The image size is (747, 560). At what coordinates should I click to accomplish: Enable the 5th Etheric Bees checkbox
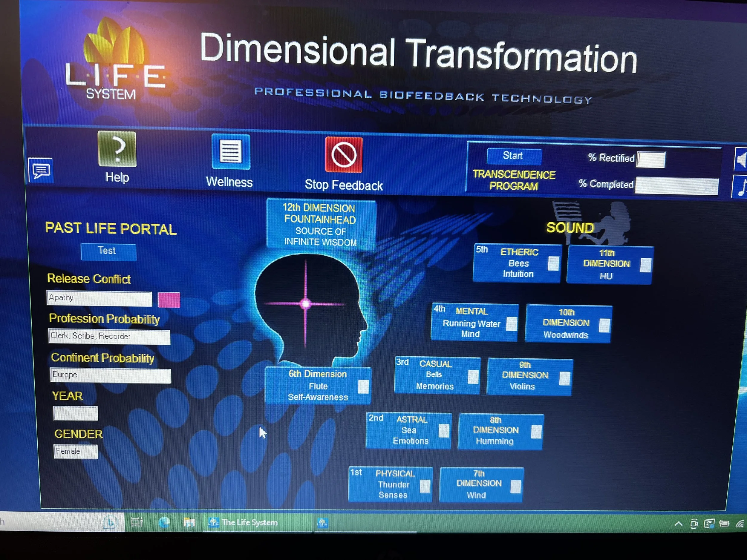click(x=553, y=264)
